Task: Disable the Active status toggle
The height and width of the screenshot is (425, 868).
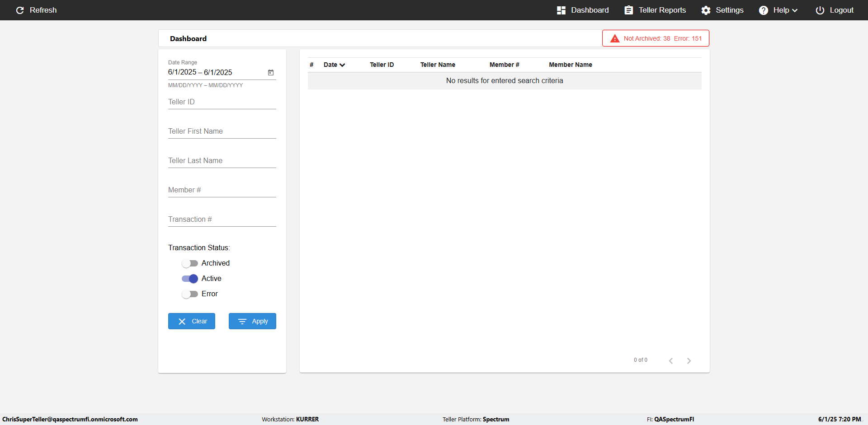Action: pyautogui.click(x=190, y=279)
